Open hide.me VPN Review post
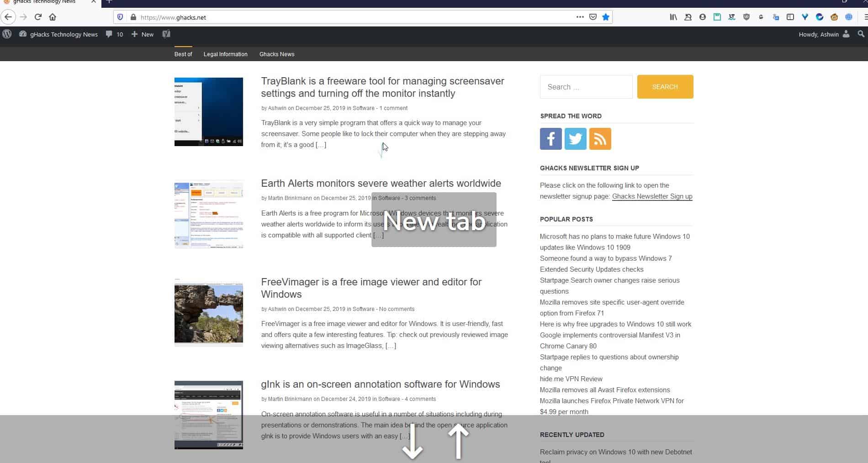The width and height of the screenshot is (868, 463). pos(571,379)
